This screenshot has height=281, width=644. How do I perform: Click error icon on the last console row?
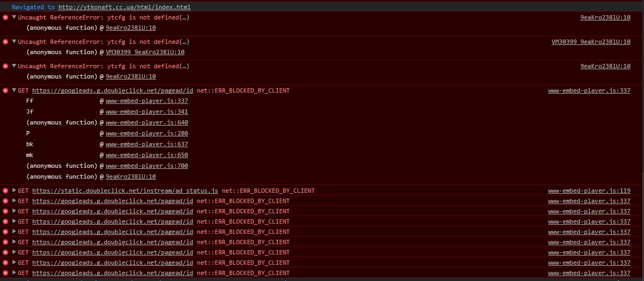pos(5,273)
